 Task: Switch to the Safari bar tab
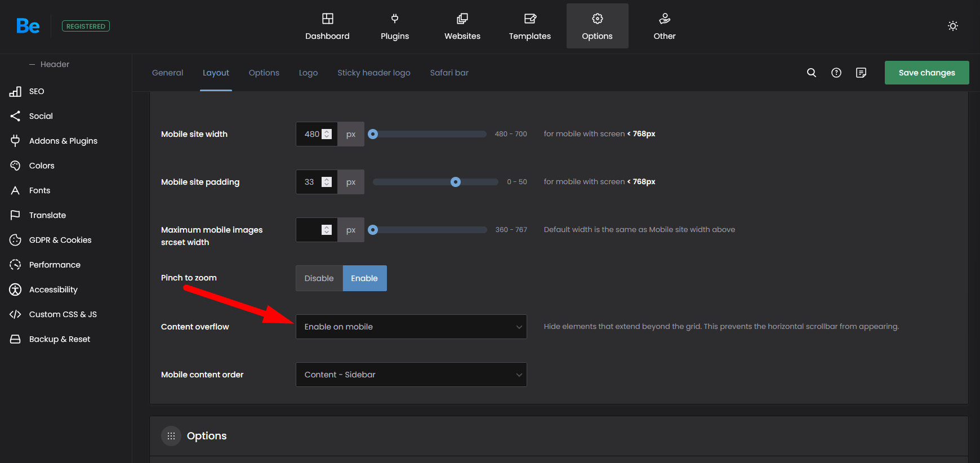(449, 73)
